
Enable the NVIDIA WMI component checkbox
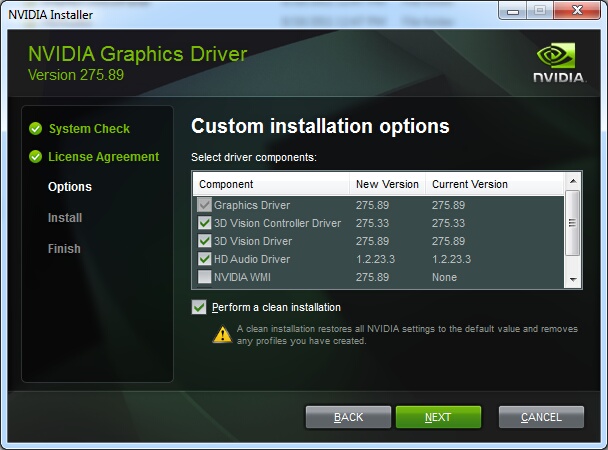pos(204,277)
